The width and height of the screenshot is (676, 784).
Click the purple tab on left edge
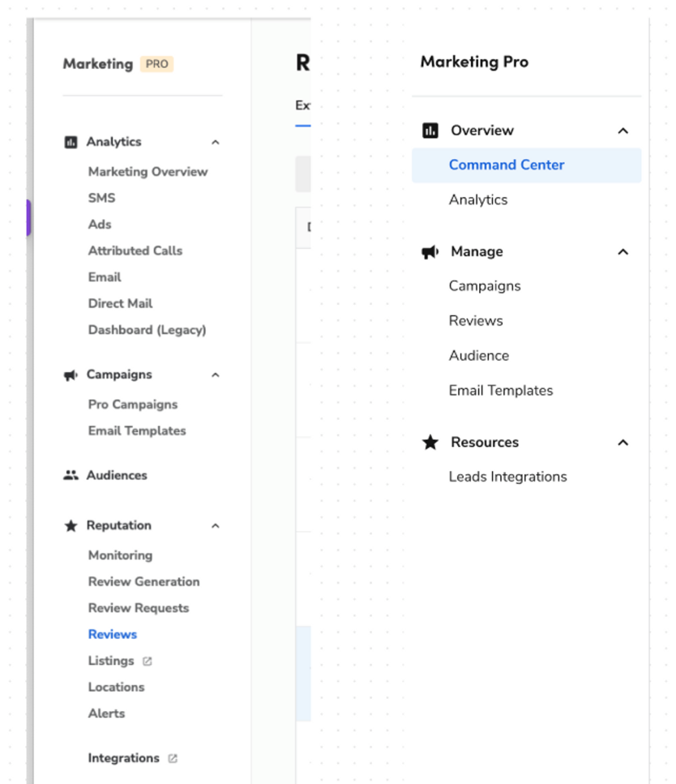click(28, 218)
